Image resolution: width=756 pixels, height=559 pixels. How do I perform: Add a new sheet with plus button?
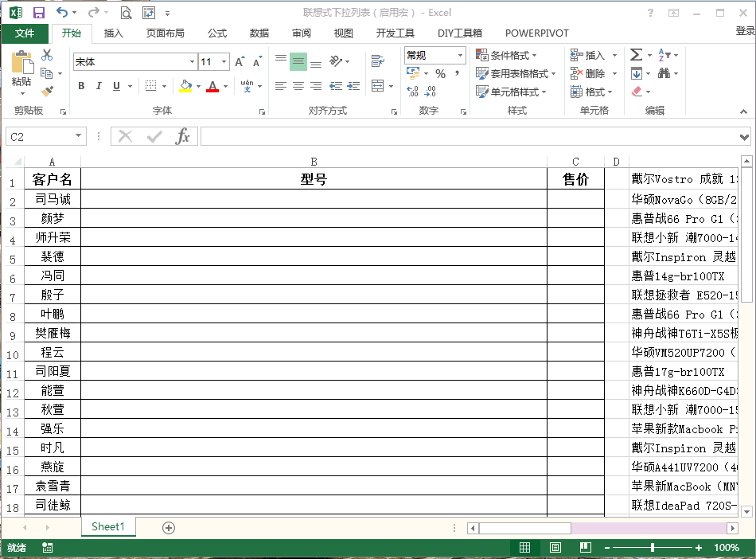169,528
